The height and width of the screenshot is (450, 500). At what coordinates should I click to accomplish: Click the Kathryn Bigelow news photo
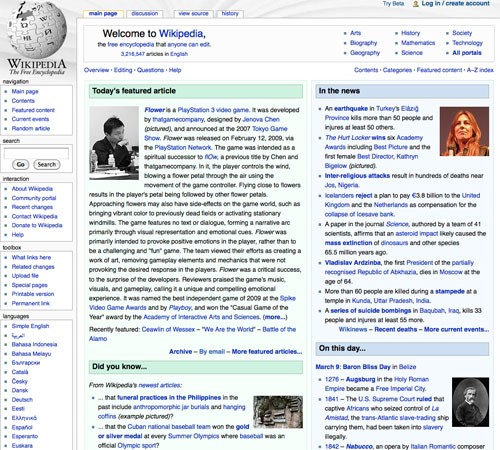pyautogui.click(x=464, y=131)
